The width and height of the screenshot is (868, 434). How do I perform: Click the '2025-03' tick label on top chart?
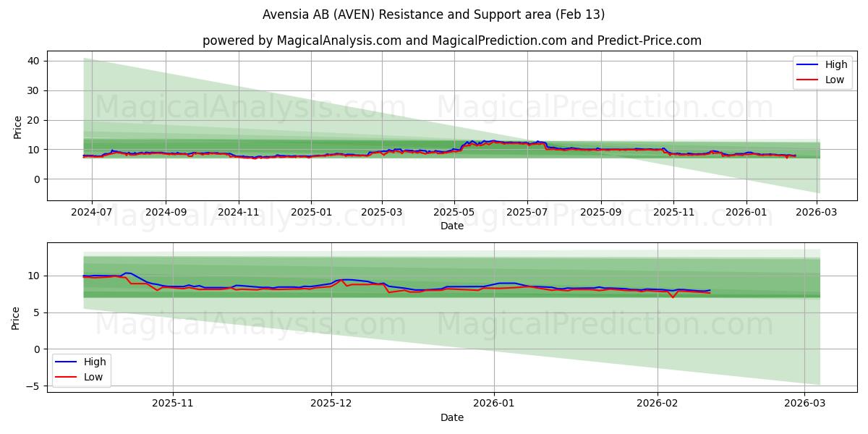pyautogui.click(x=381, y=213)
